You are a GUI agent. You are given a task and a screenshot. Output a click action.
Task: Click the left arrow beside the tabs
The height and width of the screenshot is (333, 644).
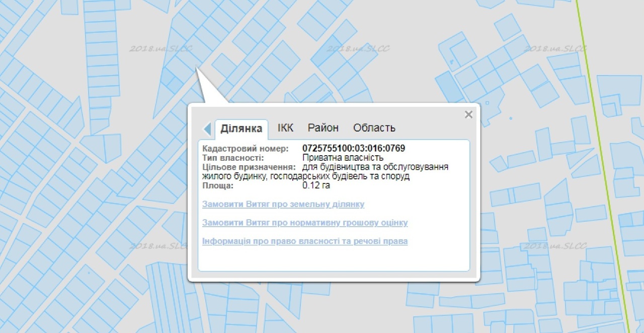click(x=207, y=129)
